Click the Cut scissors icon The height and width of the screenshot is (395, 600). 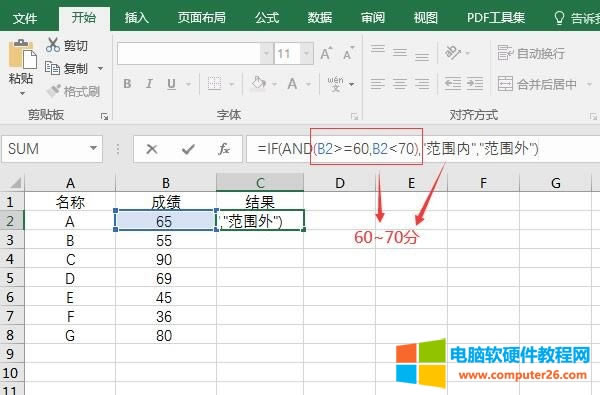pos(52,45)
